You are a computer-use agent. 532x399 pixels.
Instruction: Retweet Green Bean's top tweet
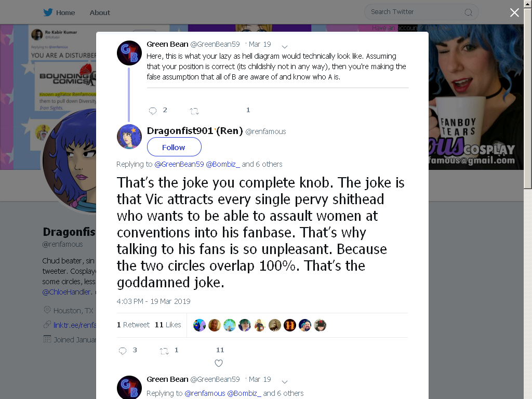point(194,111)
